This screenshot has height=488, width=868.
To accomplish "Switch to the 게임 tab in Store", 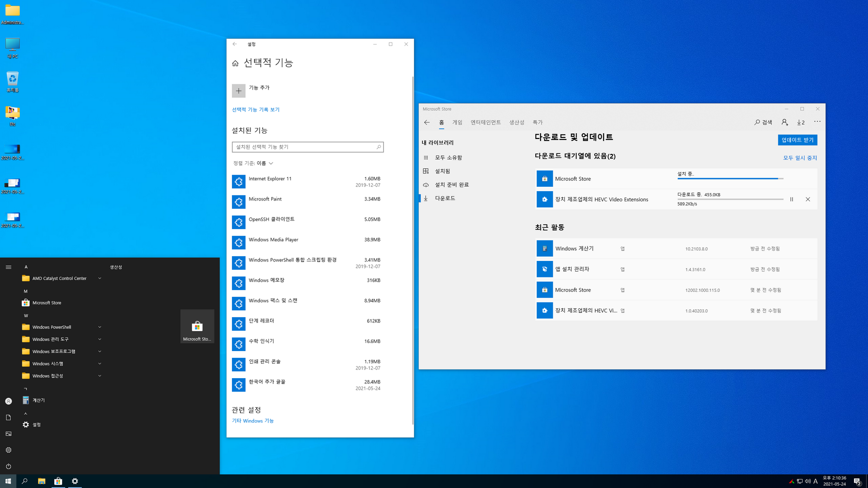I will point(457,122).
